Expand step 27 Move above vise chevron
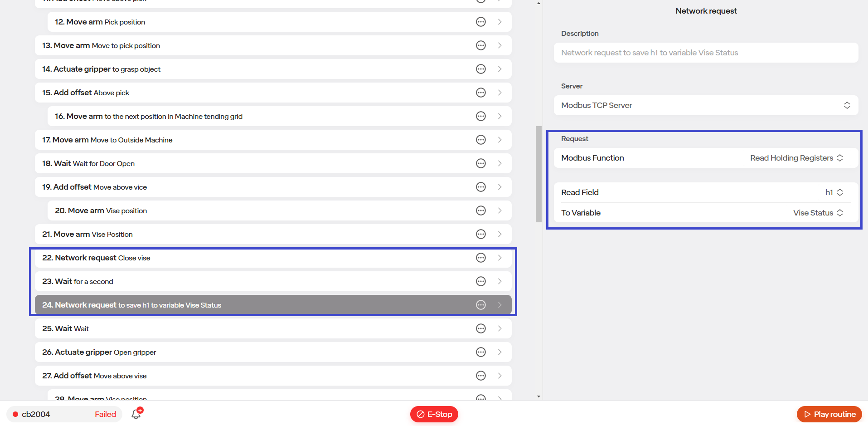 pyautogui.click(x=499, y=376)
